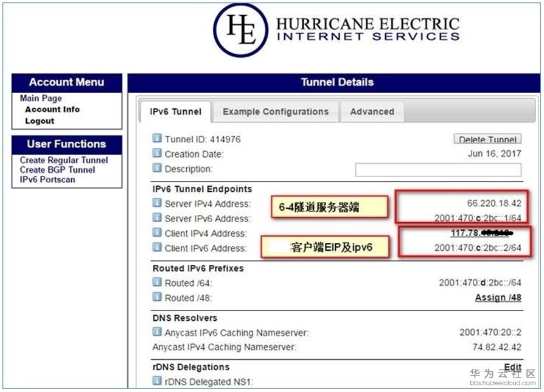The image size is (544, 392).
Task: Click the Assign /48 link
Action: point(498,298)
